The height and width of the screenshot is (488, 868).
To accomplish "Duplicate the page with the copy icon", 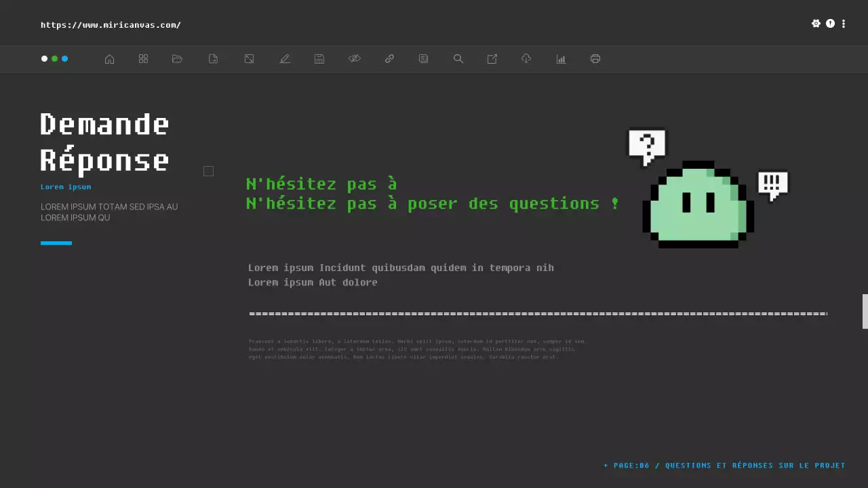I will pyautogui.click(x=423, y=59).
